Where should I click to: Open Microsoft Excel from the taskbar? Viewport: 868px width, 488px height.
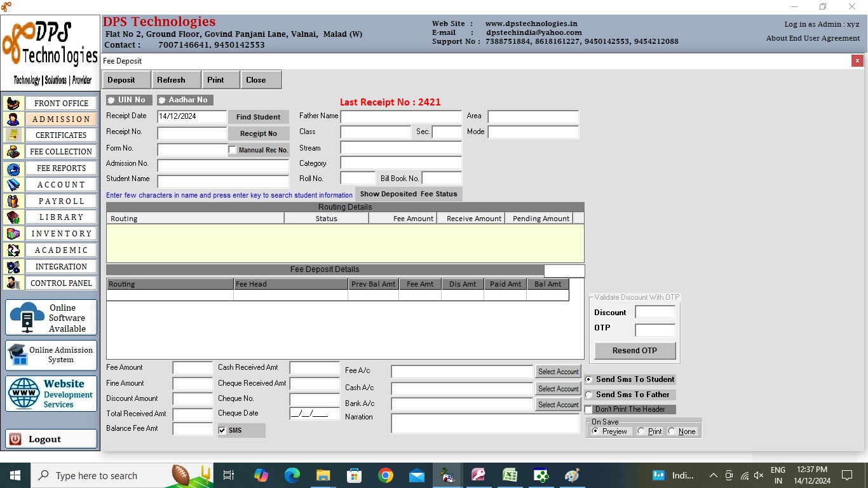tap(510, 475)
